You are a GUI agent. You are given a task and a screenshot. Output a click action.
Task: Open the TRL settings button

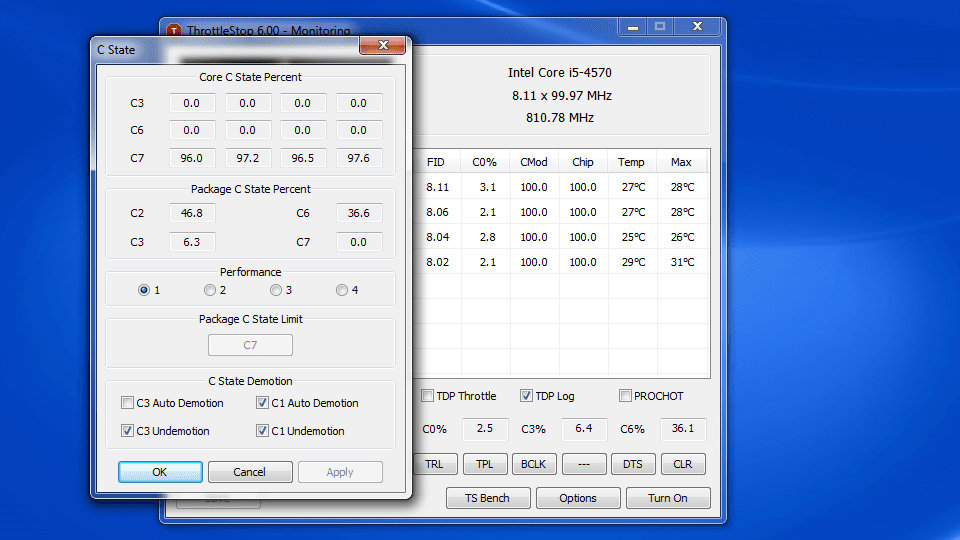[435, 464]
